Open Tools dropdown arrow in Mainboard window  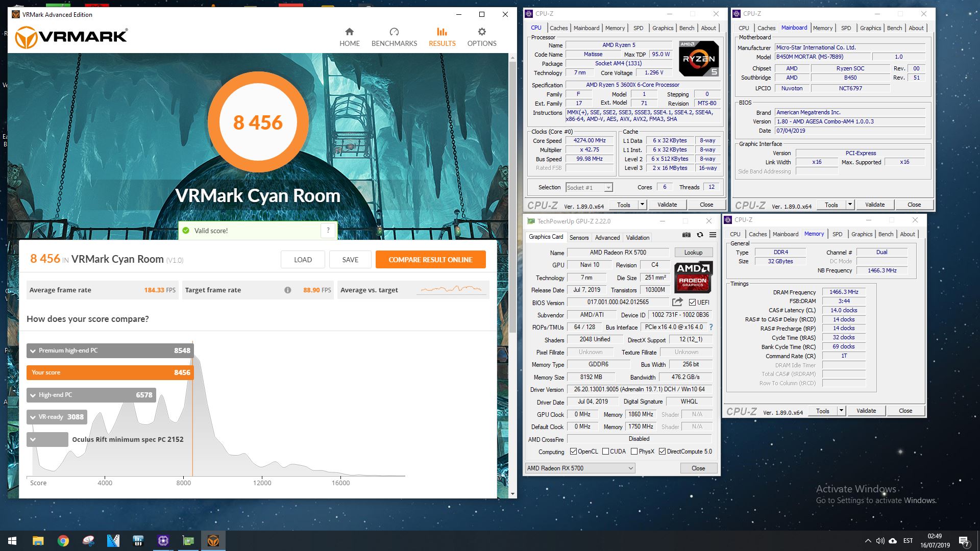point(850,205)
